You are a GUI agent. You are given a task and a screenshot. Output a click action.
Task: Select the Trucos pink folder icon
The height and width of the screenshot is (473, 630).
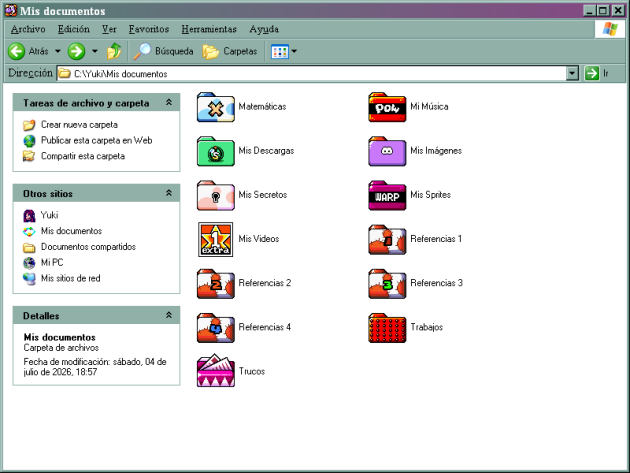pos(216,371)
